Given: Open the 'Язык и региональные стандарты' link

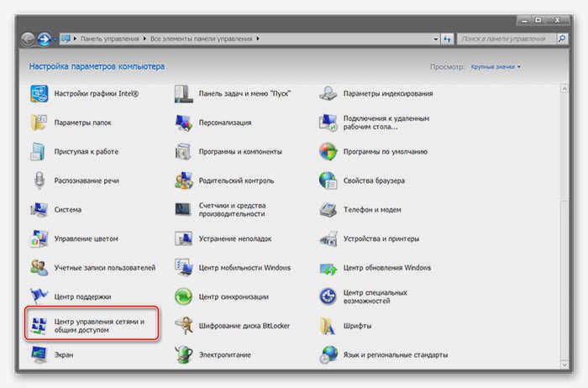Looking at the screenshot, I should [396, 354].
